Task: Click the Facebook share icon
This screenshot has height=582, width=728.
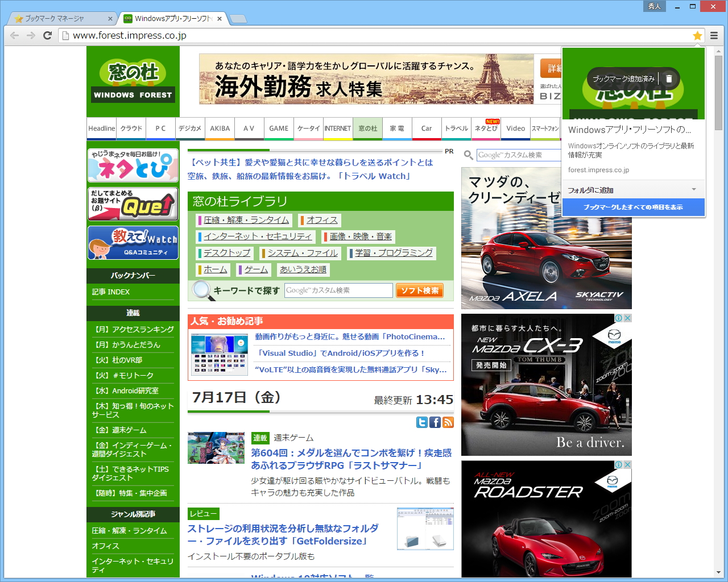Action: [435, 422]
